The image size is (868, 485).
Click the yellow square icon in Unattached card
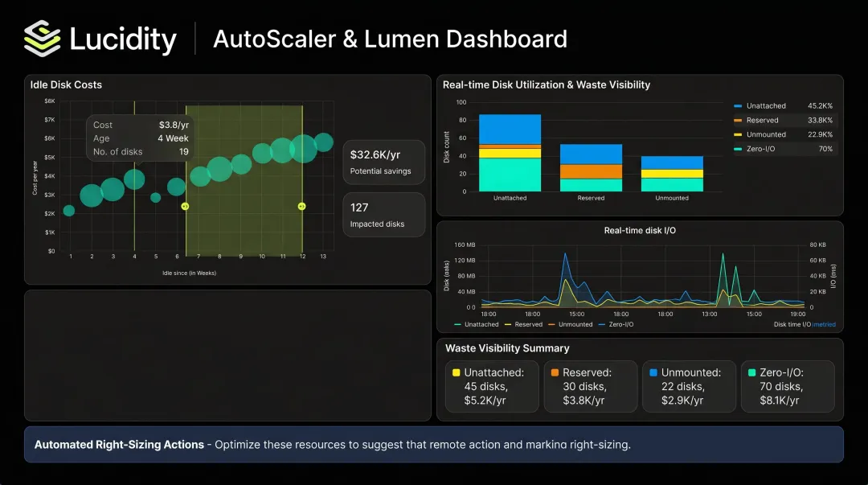[457, 372]
